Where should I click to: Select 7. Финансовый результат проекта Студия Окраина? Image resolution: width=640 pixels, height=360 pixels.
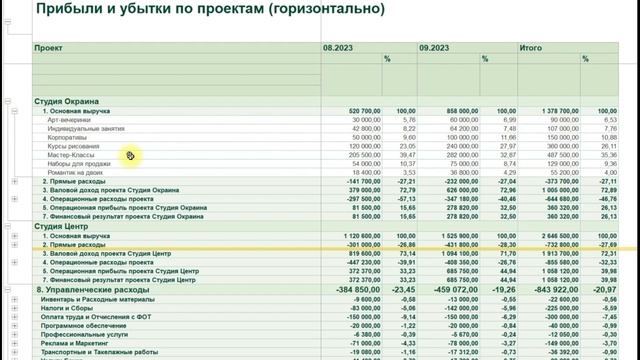pyautogui.click(x=123, y=216)
